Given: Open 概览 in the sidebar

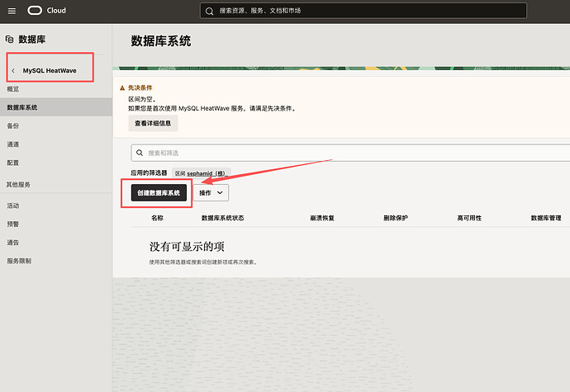Looking at the screenshot, I should [13, 88].
